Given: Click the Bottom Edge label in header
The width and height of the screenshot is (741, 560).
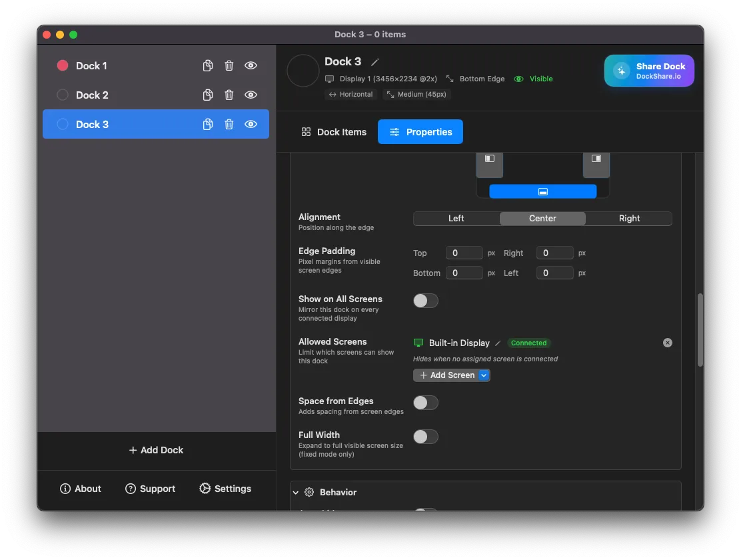Looking at the screenshot, I should (482, 79).
